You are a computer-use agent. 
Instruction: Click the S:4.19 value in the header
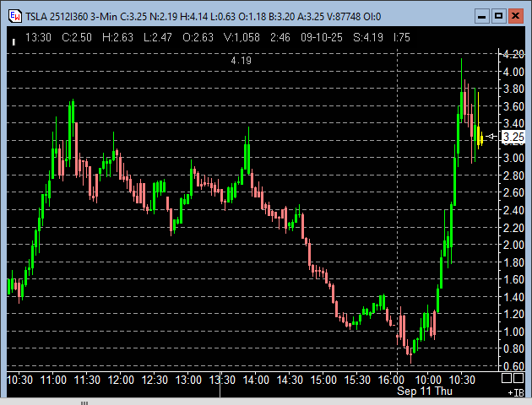pyautogui.click(x=368, y=37)
